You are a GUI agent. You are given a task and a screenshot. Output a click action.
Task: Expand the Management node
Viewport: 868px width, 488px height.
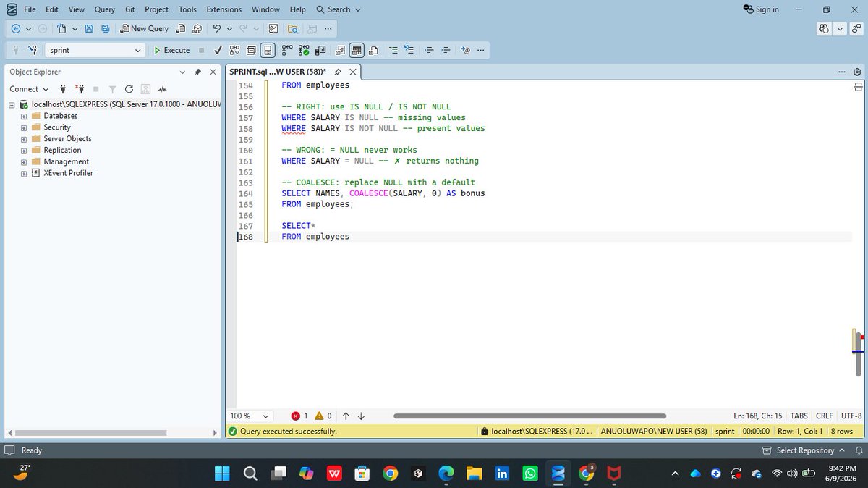pyautogui.click(x=24, y=161)
